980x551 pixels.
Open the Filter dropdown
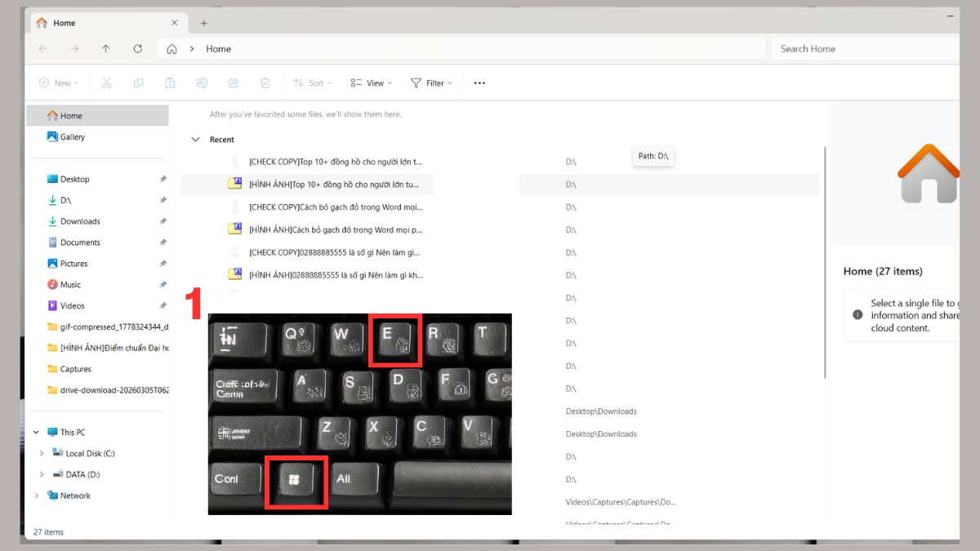click(432, 82)
